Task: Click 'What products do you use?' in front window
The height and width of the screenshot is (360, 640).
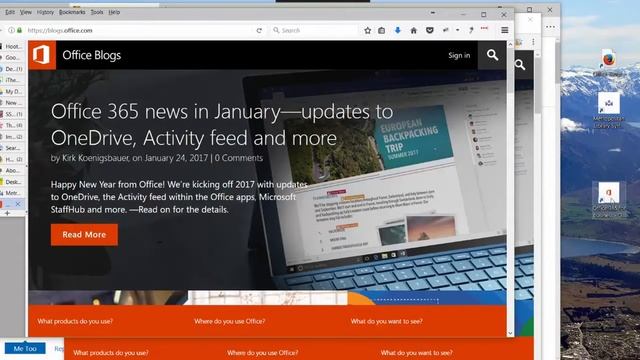Action: pyautogui.click(x=75, y=321)
